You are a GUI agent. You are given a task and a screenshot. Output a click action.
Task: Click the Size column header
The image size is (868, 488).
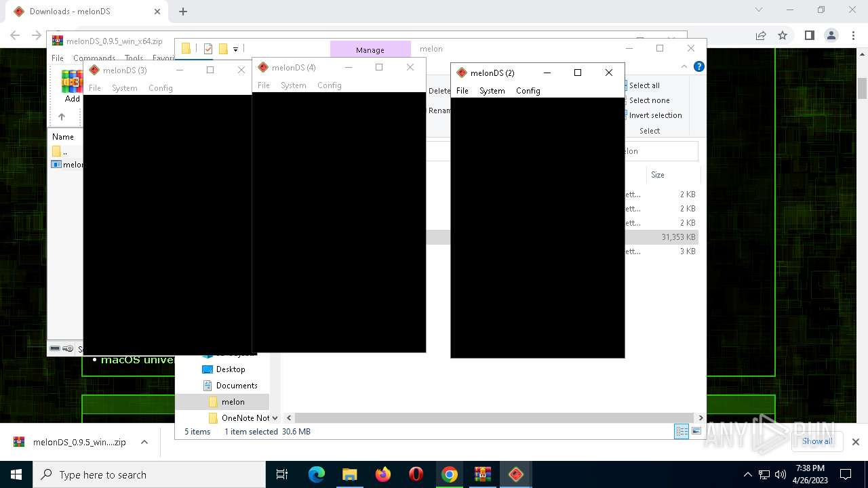click(658, 175)
